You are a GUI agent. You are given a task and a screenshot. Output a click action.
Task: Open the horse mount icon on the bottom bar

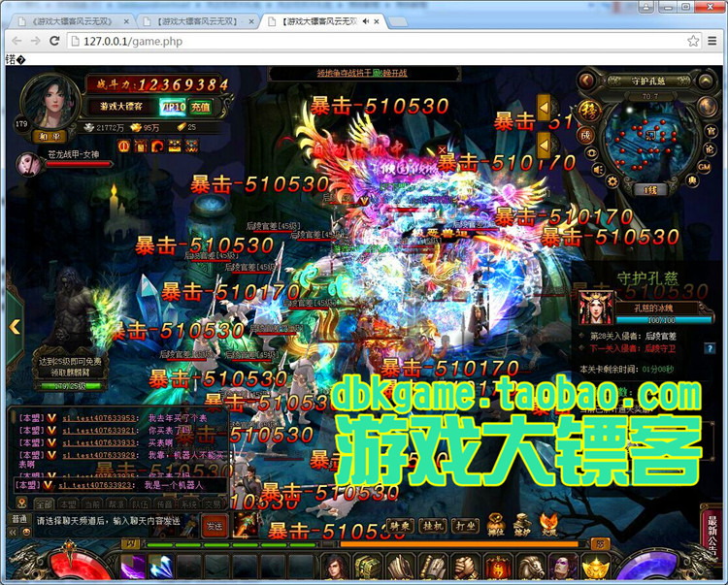(x=531, y=567)
